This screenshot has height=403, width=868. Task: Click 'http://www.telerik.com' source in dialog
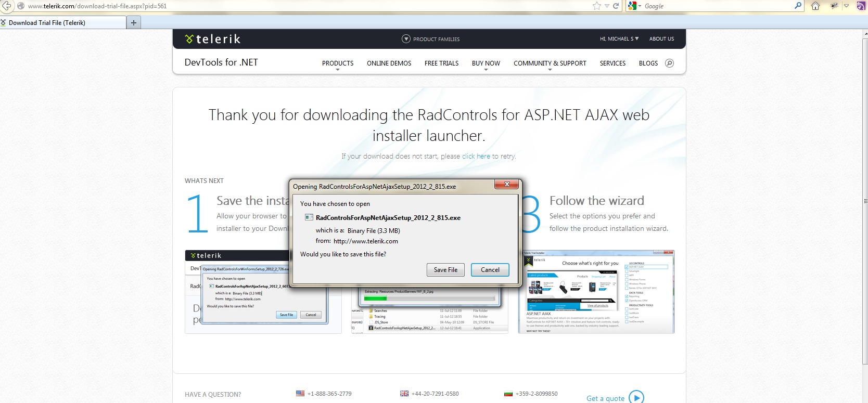(x=366, y=241)
